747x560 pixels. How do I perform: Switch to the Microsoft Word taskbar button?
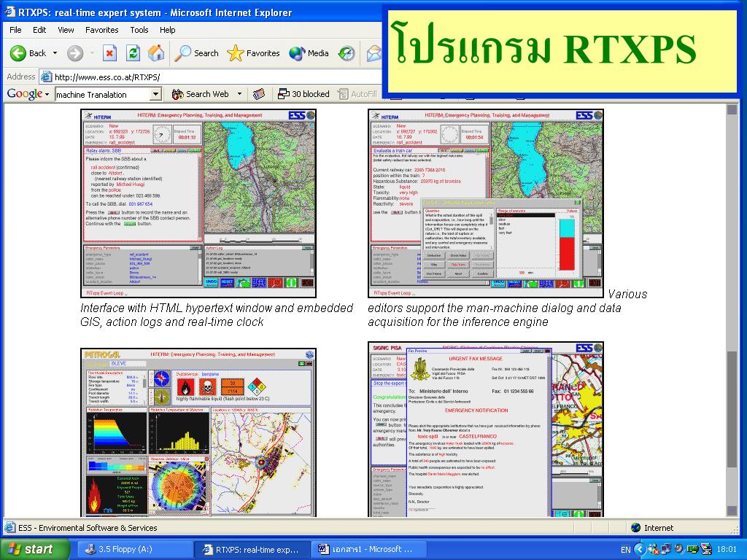click(x=368, y=549)
